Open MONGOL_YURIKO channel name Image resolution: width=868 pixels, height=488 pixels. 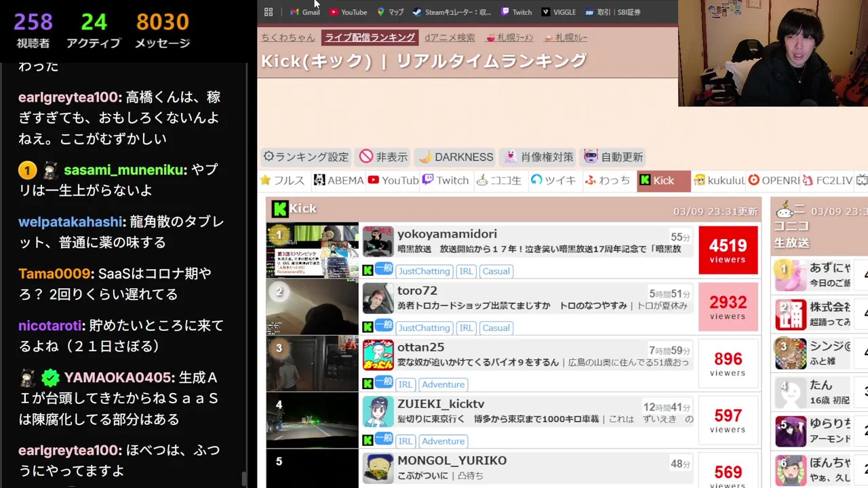coord(452,460)
